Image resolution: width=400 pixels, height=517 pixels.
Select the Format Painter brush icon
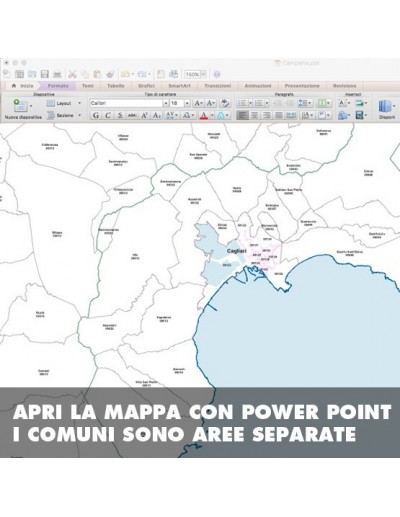click(110, 74)
